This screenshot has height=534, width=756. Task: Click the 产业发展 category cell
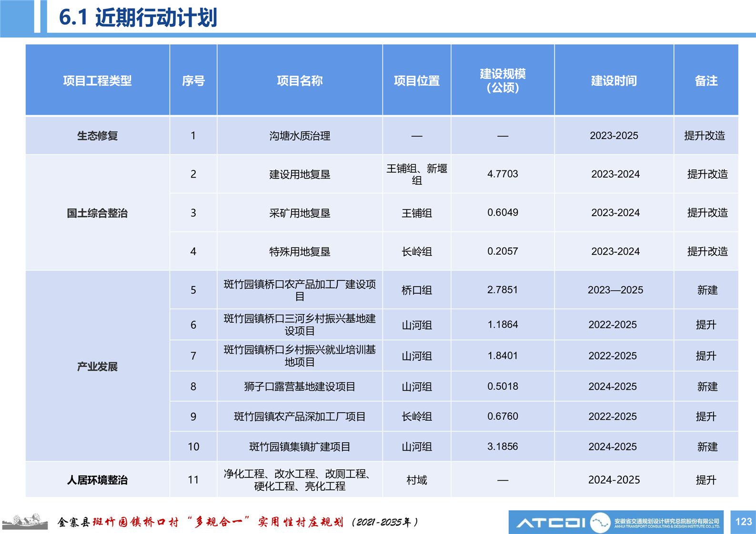97,366
